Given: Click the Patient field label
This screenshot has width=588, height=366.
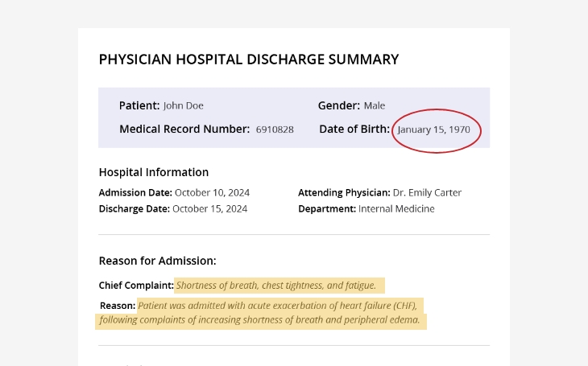Looking at the screenshot, I should click(x=139, y=106).
